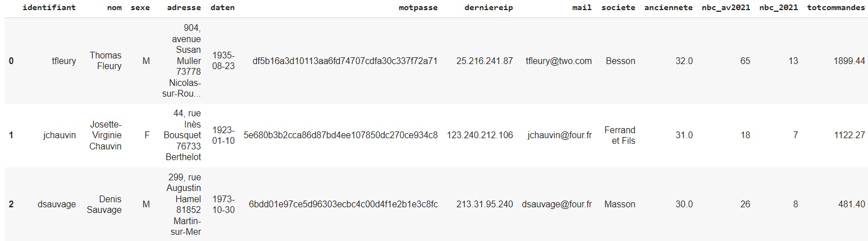Select the 'anciennete' column header
The height and width of the screenshot is (241, 868).
[669, 8]
